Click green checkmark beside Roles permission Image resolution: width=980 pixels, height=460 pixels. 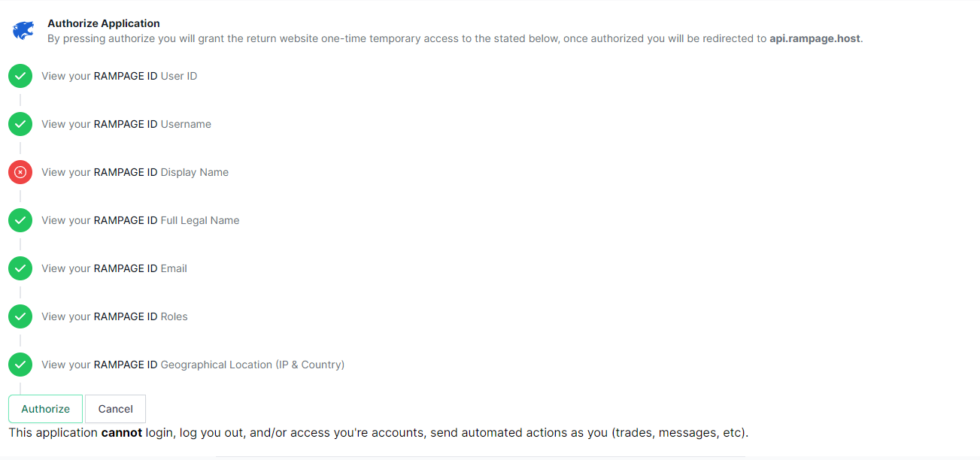(x=20, y=316)
